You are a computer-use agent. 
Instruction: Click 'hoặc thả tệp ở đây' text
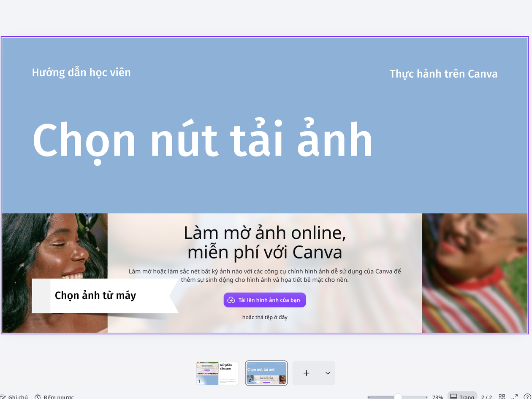[265, 317]
